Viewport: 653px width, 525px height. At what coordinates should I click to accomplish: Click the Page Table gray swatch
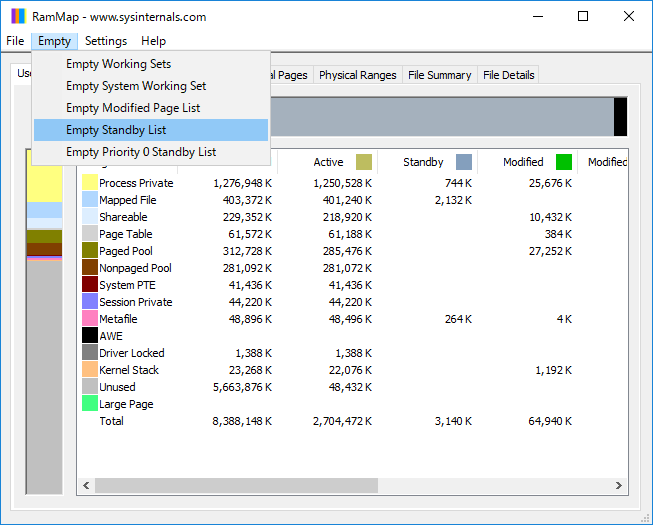click(x=90, y=234)
